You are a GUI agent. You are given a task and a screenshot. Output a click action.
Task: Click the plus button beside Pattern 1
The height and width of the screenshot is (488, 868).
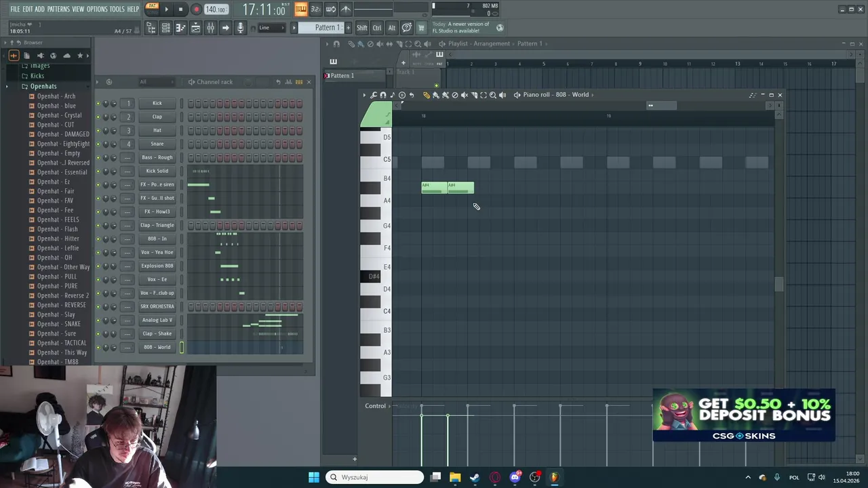click(349, 28)
